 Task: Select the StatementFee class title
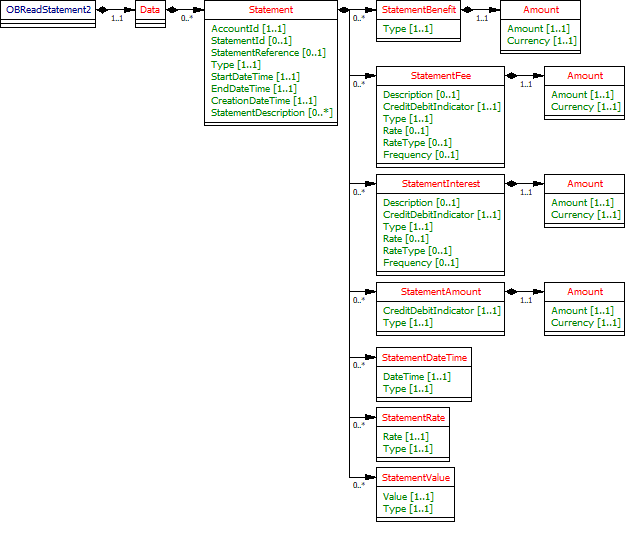click(x=440, y=76)
